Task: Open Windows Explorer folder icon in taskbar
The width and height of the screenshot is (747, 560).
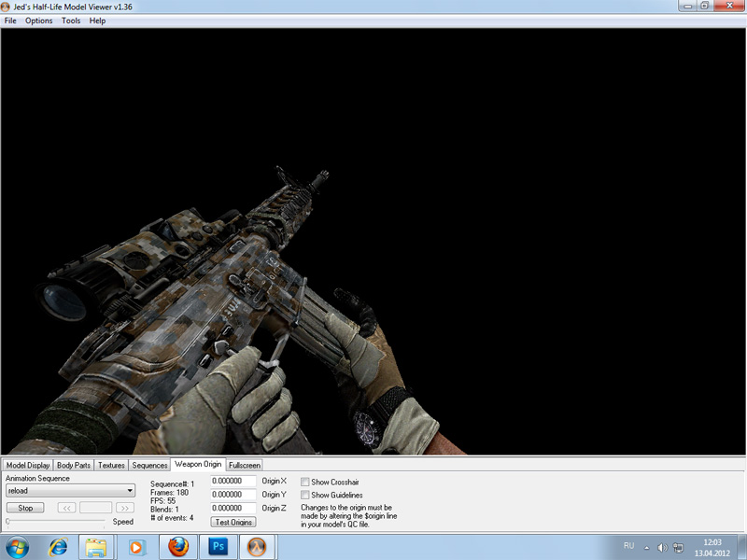Action: click(94, 546)
